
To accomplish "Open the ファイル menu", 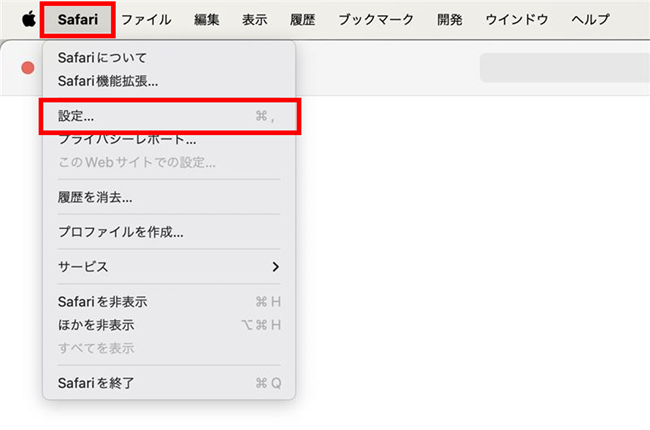I will point(146,19).
